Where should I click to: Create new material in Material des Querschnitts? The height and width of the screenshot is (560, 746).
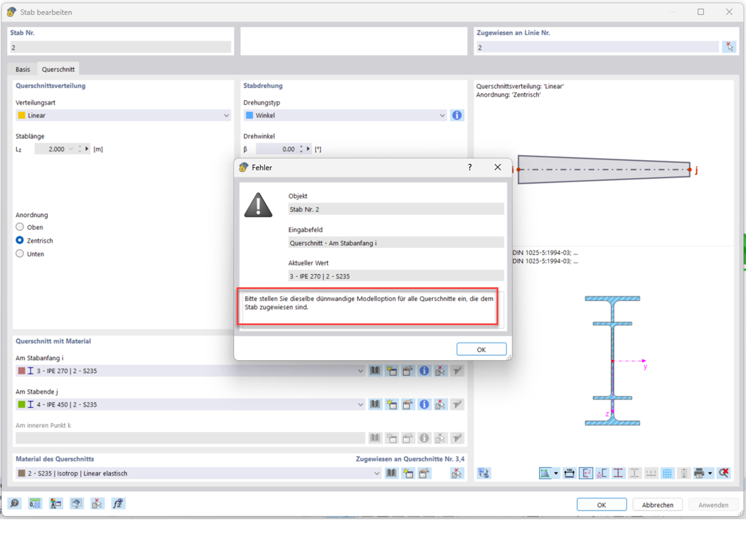408,473
